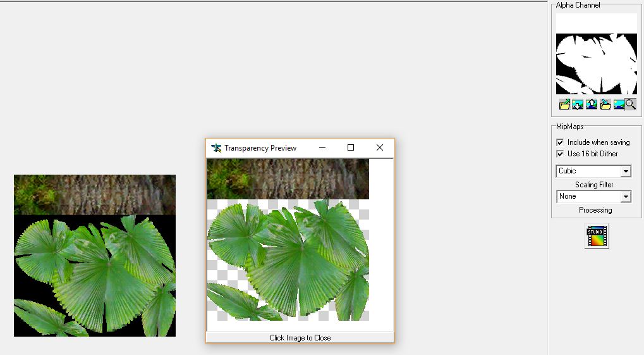Uncheck the Include when saving checkbox
Screen dimensions: 644x355
[x=560, y=142]
